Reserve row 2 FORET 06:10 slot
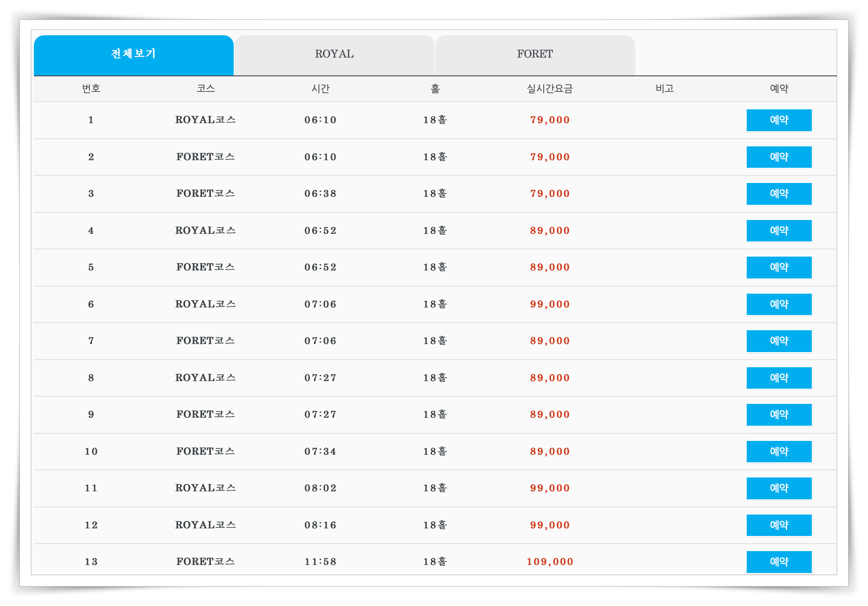The width and height of the screenshot is (868, 606). pos(779,157)
